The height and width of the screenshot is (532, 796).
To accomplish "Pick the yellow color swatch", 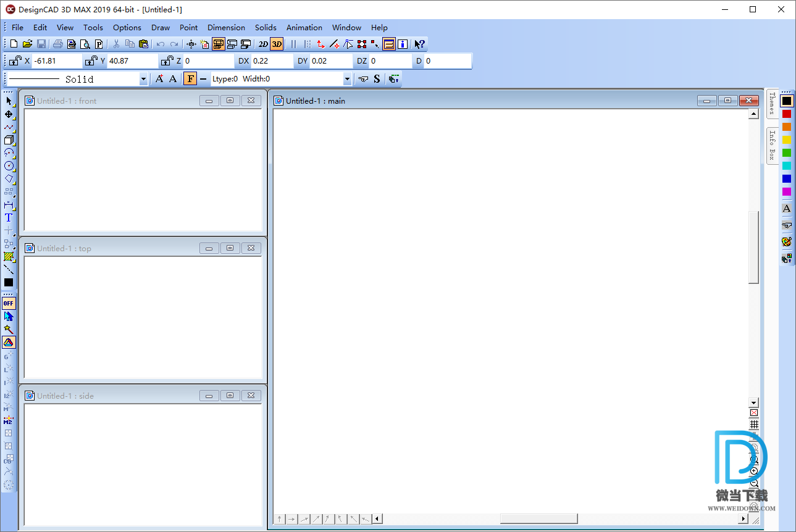I will pyautogui.click(x=786, y=139).
